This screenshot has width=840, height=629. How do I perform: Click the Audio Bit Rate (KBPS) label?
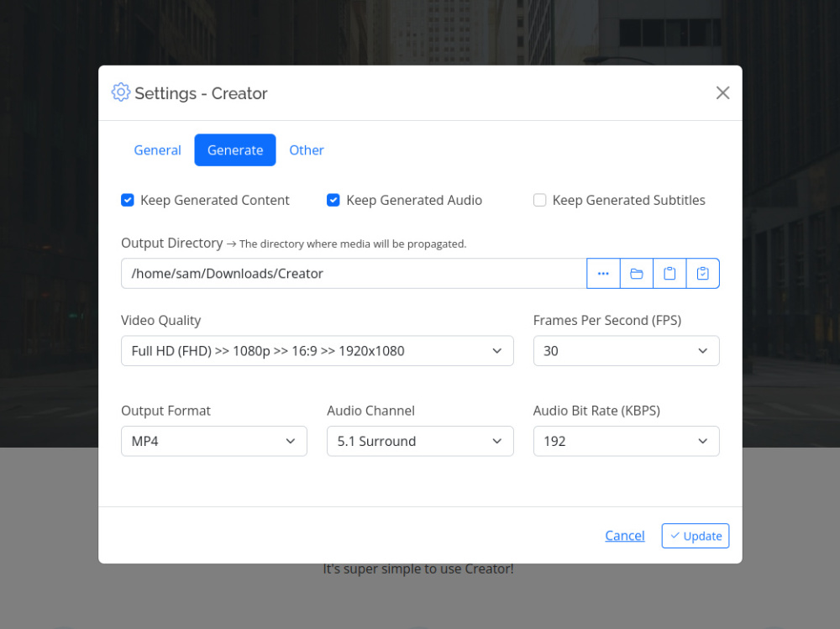click(x=596, y=411)
